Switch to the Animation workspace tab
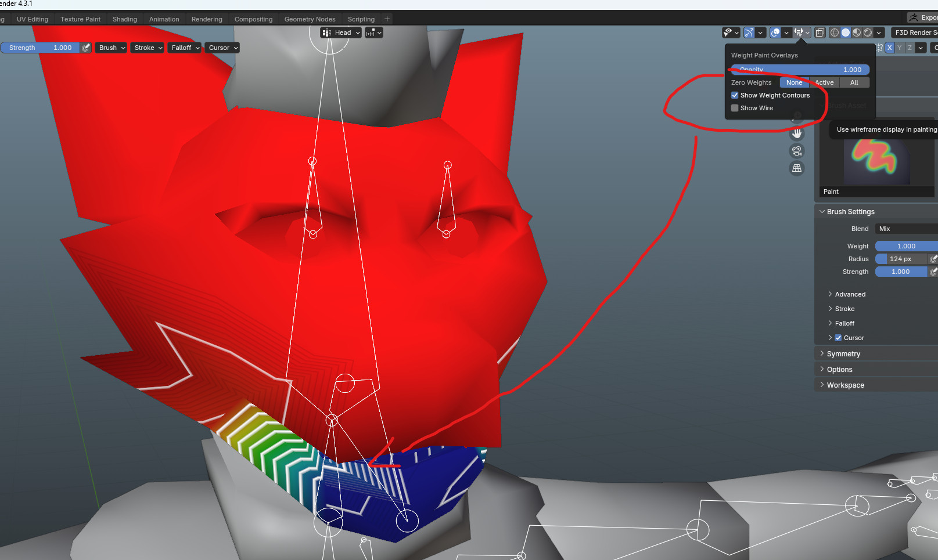Screen dimensions: 938x560 (164, 19)
